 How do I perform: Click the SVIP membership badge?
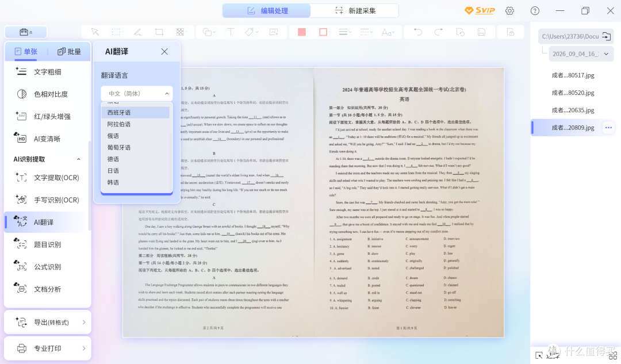480,11
